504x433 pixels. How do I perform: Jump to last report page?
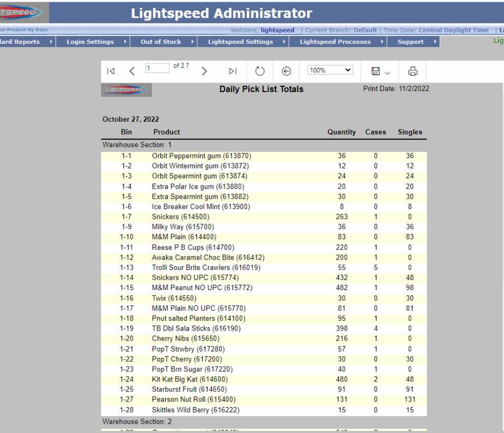(233, 71)
